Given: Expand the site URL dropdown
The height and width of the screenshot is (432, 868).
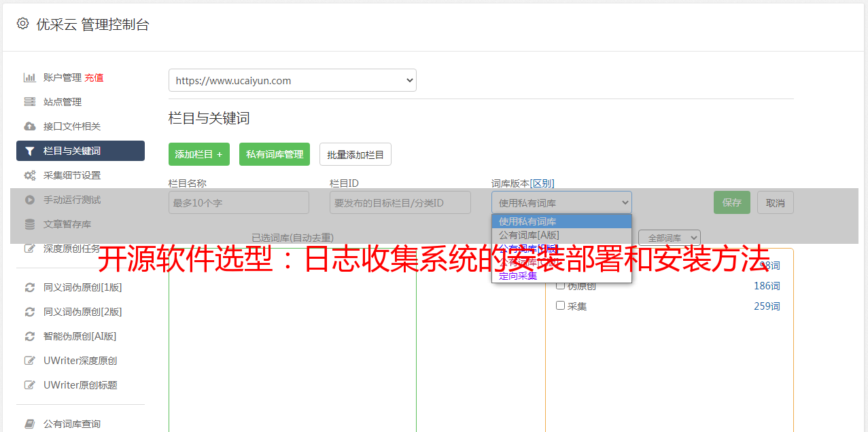Looking at the screenshot, I should click(292, 80).
